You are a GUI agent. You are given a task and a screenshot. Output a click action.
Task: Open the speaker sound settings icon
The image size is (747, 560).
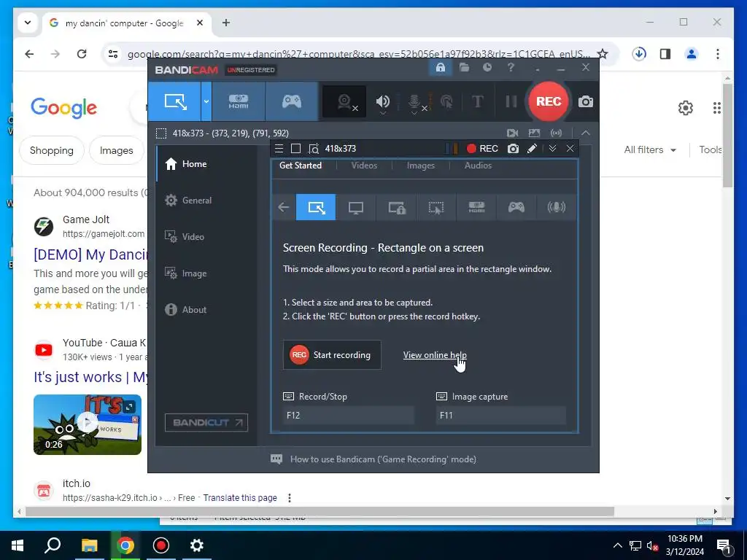coord(382,101)
